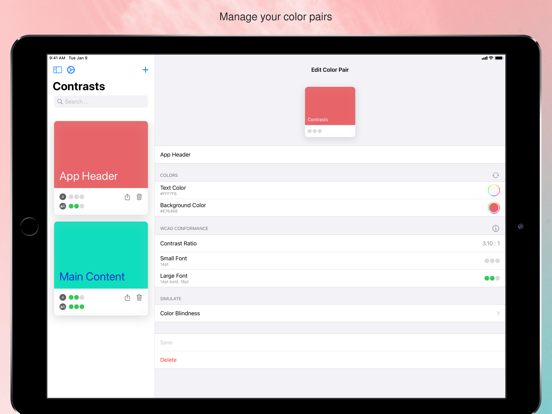Open Text Color picker swatch
This screenshot has height=414, width=552.
click(494, 190)
